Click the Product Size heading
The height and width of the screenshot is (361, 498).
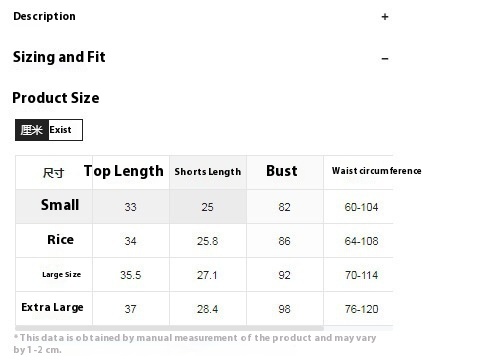coord(56,98)
